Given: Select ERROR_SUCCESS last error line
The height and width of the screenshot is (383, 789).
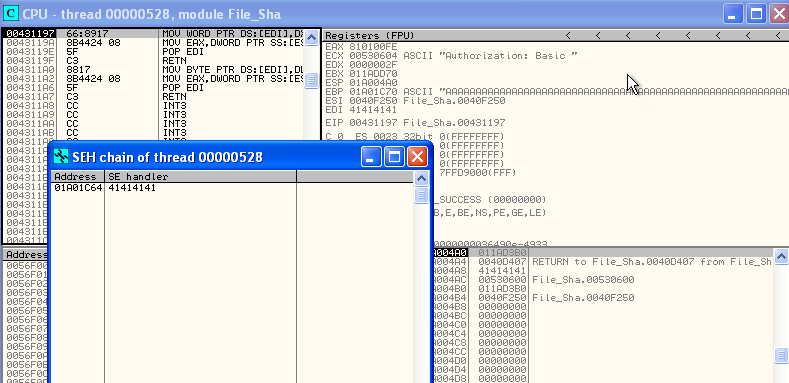Looking at the screenshot, I should click(491, 199).
